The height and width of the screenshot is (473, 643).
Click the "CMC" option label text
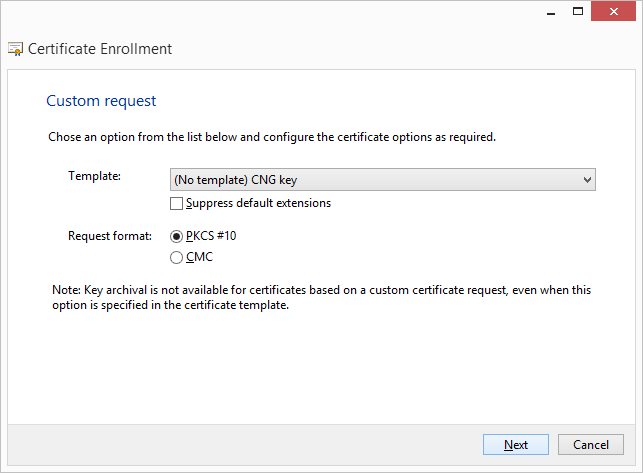(x=199, y=258)
